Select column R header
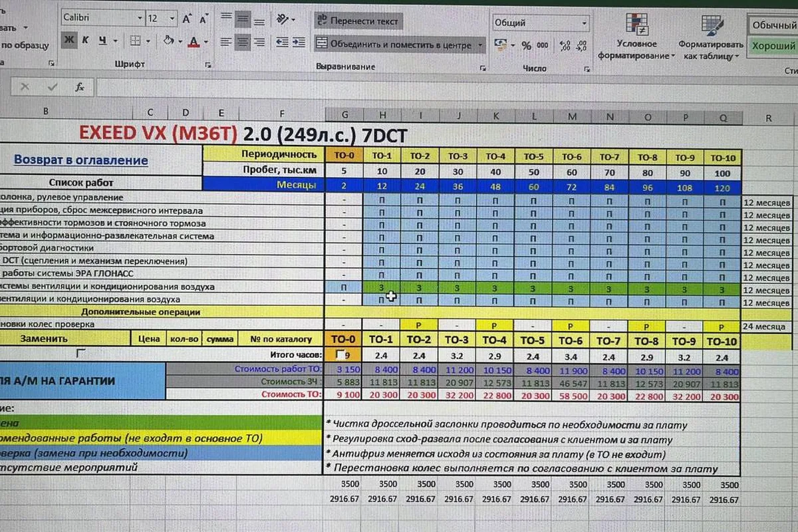The width and height of the screenshot is (798, 532). pyautogui.click(x=769, y=118)
